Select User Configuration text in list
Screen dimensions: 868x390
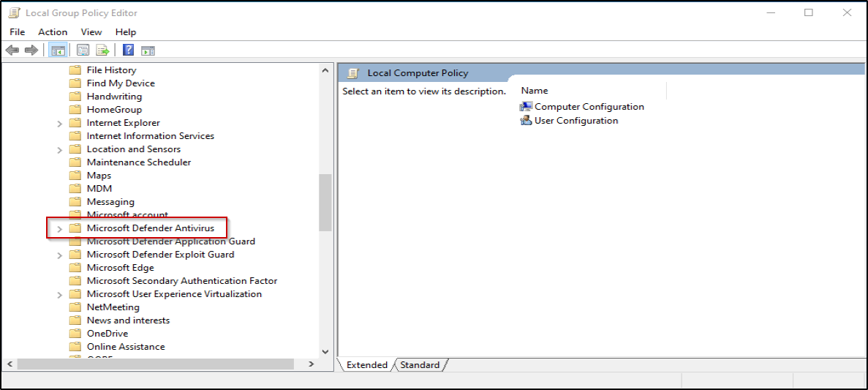(x=576, y=120)
